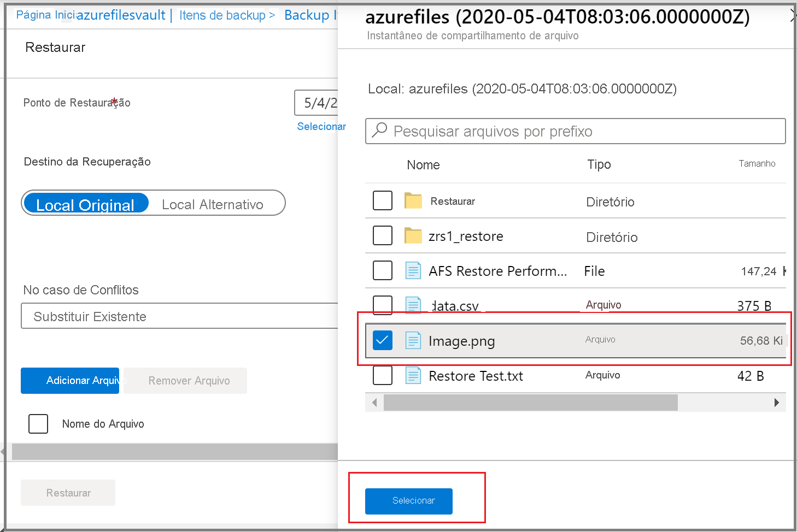Image resolution: width=797 pixels, height=532 pixels.
Task: Click the 56,68 Ki size value
Action: tap(761, 341)
